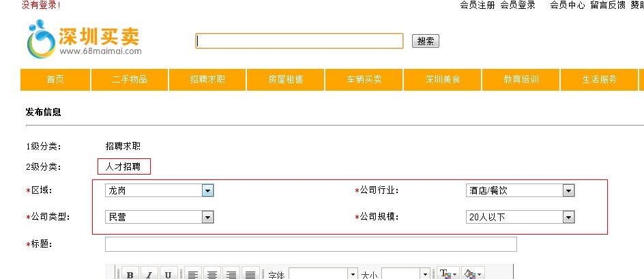Align text left in the editor

pos(194,274)
